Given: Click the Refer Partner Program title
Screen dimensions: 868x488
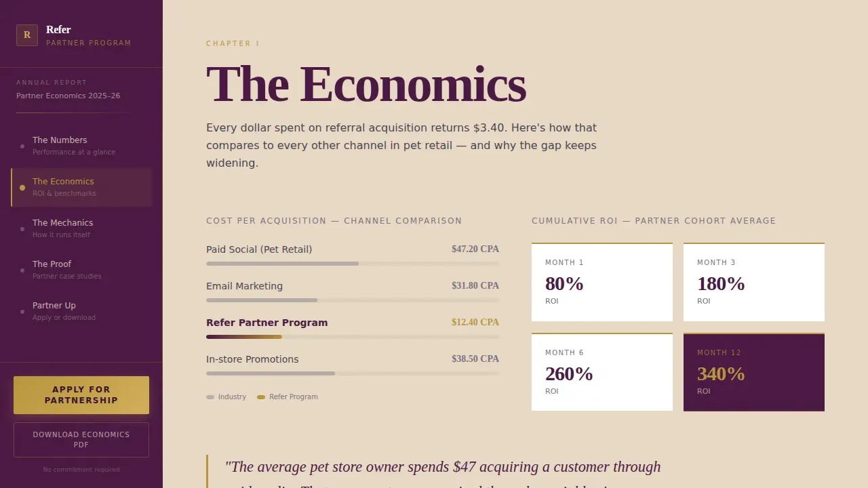Looking at the screenshot, I should point(267,323).
